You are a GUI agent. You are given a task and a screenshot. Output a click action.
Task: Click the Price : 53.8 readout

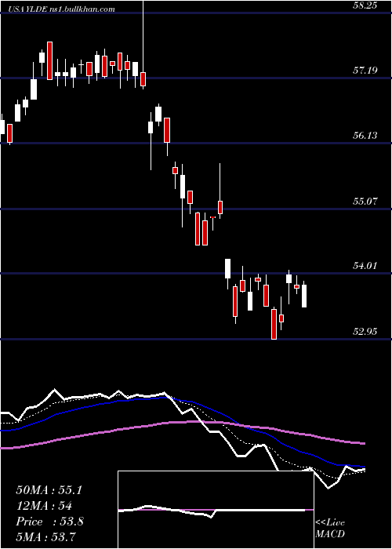(49, 522)
